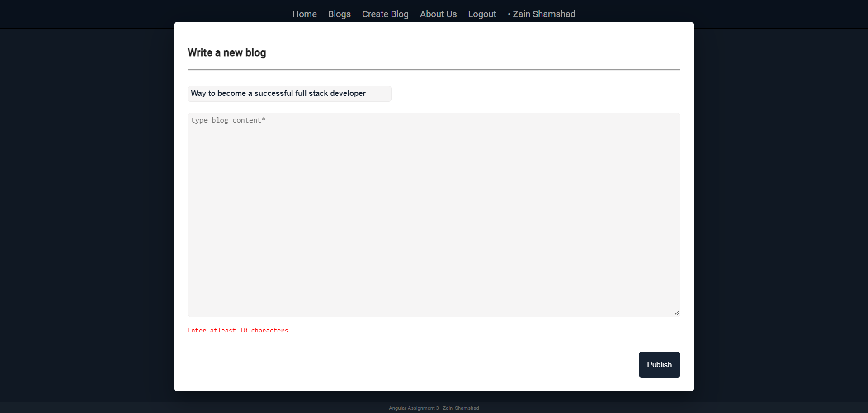Click the bullet icon beside Zain Shamshad
Image resolution: width=868 pixels, height=413 pixels.
pos(508,14)
